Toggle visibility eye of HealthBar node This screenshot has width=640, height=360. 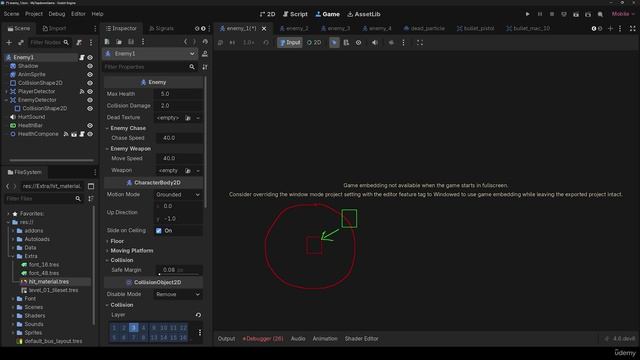tap(90, 125)
